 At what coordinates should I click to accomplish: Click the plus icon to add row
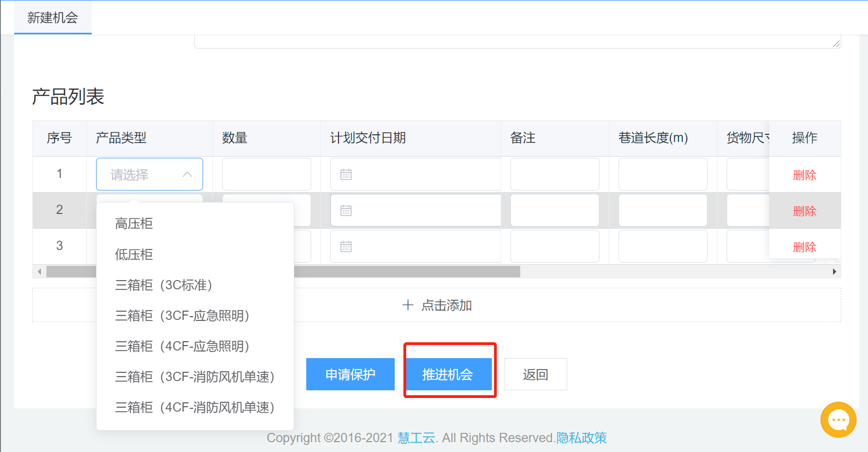click(x=408, y=305)
